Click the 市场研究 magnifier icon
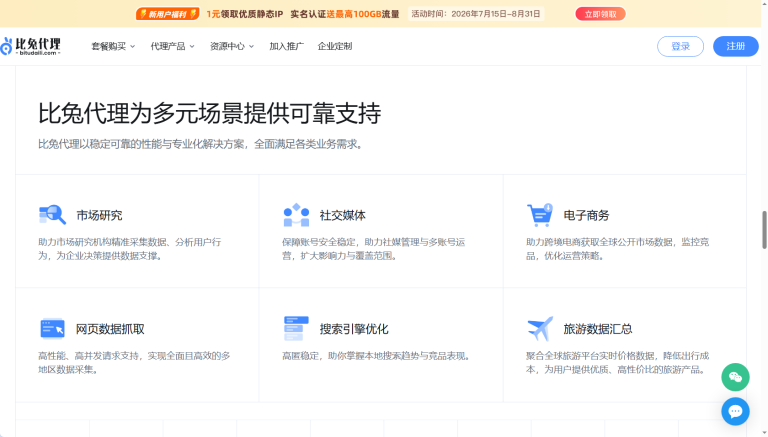This screenshot has height=437, width=768. click(x=52, y=215)
